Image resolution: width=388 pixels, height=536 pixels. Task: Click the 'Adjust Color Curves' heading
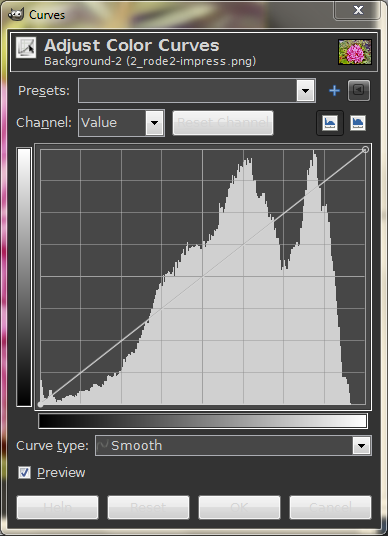pyautogui.click(x=132, y=45)
